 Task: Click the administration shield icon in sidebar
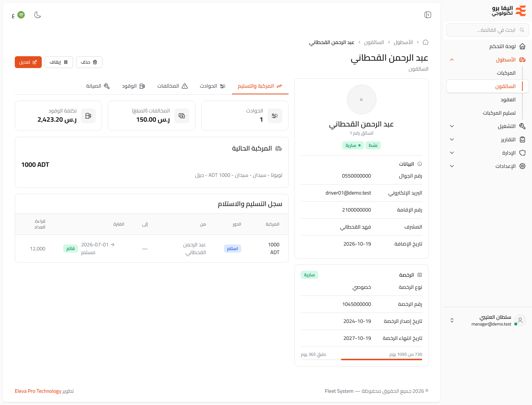pyautogui.click(x=522, y=153)
